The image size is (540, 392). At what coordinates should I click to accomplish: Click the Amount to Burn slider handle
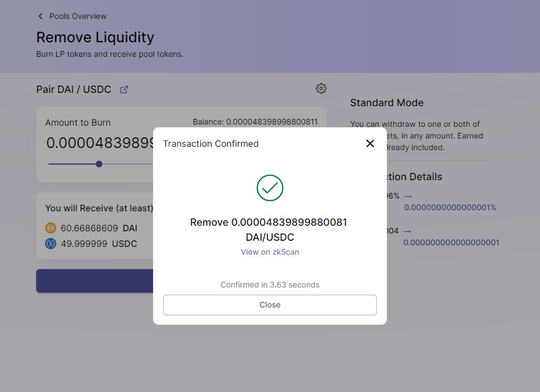pyautogui.click(x=99, y=165)
